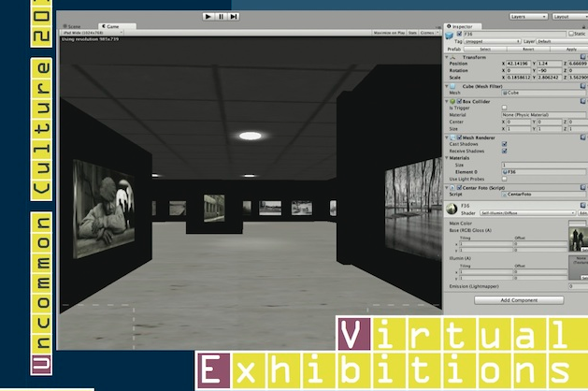The width and height of the screenshot is (588, 391).
Task: Click the Add Component button
Action: point(506,300)
